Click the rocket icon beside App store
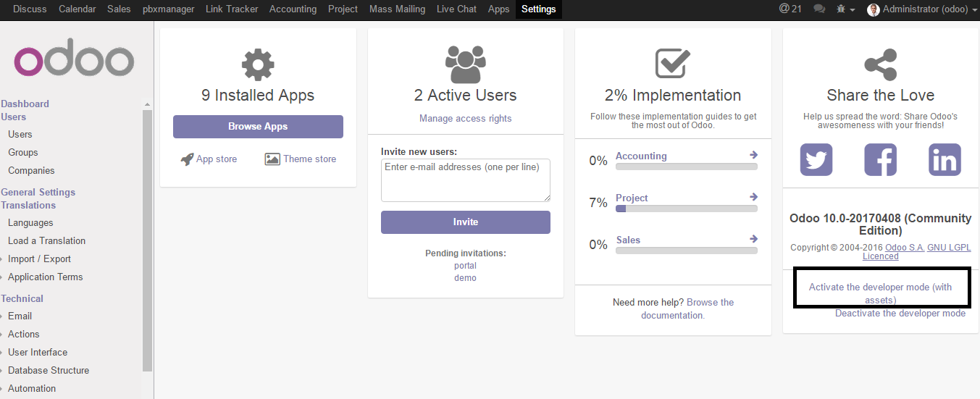 (x=187, y=159)
